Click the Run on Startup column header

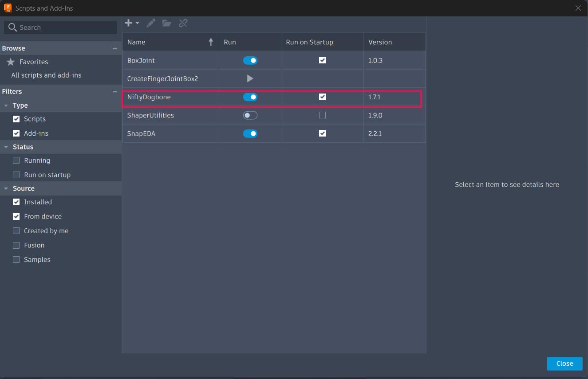322,42
